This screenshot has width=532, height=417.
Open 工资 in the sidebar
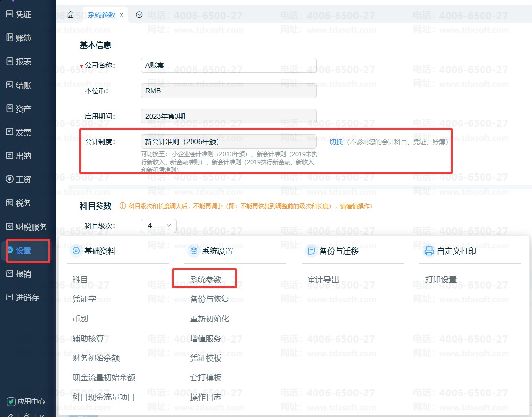tap(23, 179)
